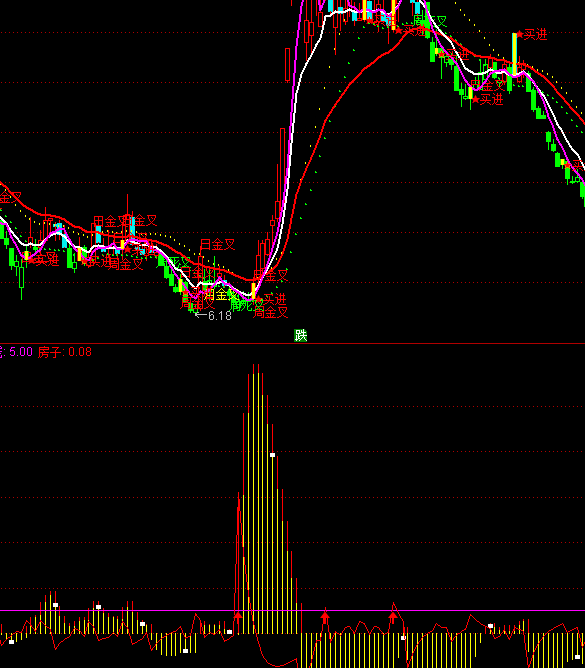Click the 买进 star signal above the tall yellow candle

click(x=531, y=35)
